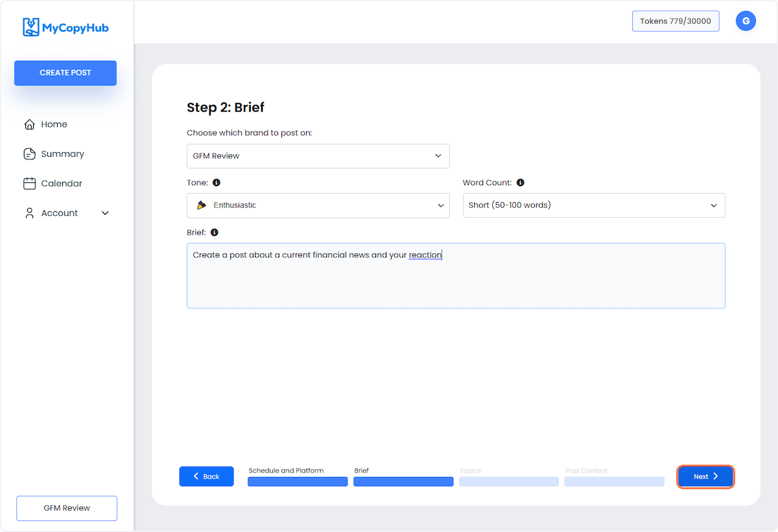Select the Post Content progress step bar
The width and height of the screenshot is (778, 532).
click(615, 481)
